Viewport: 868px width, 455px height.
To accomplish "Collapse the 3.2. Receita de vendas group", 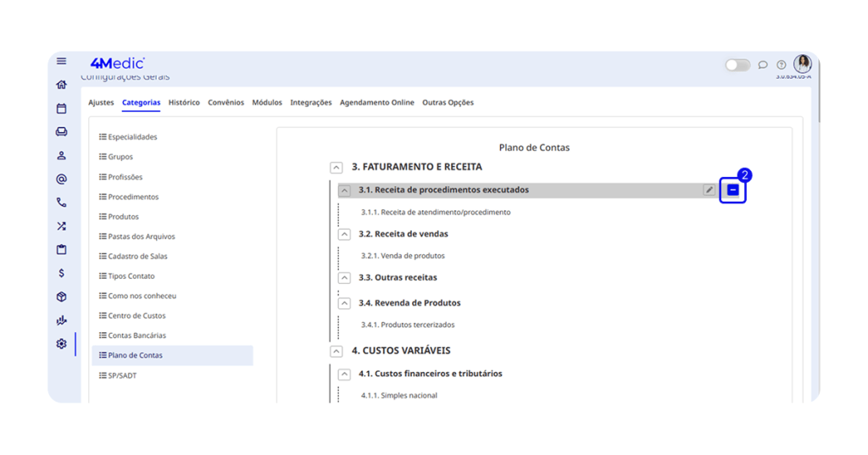I will 344,235.
